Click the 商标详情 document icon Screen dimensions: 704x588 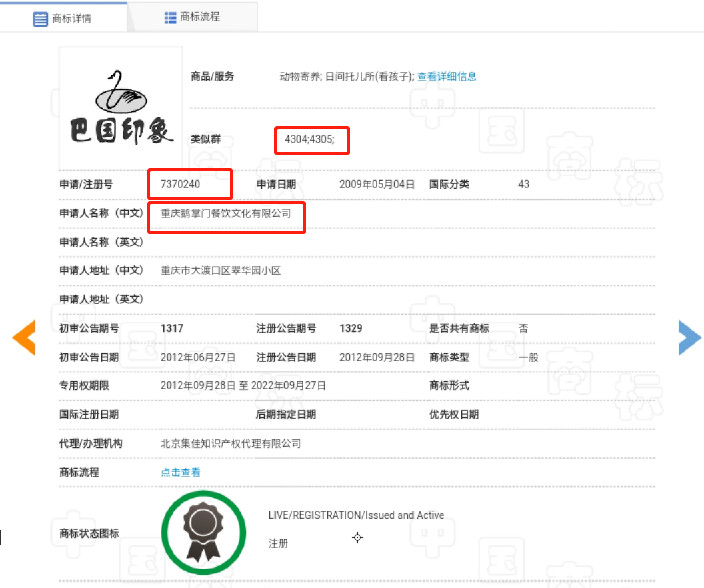pos(40,19)
